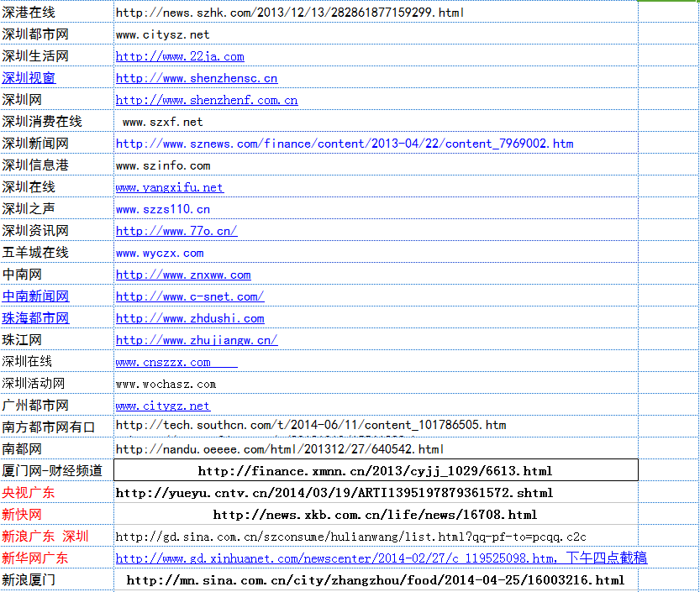Screen dimensions: 700x592
Task: Select the www.wochasz.com cell
Action: [376, 384]
